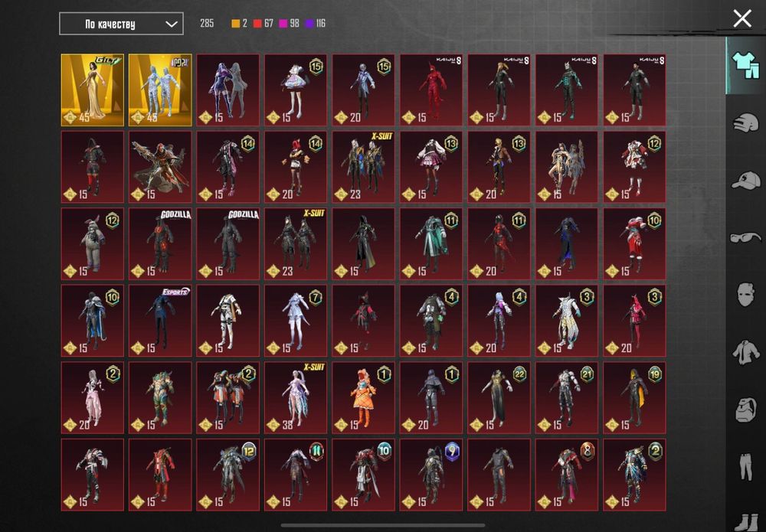Pick the dark grey Godzilla outfit
This screenshot has height=532, width=766.
tap(228, 244)
